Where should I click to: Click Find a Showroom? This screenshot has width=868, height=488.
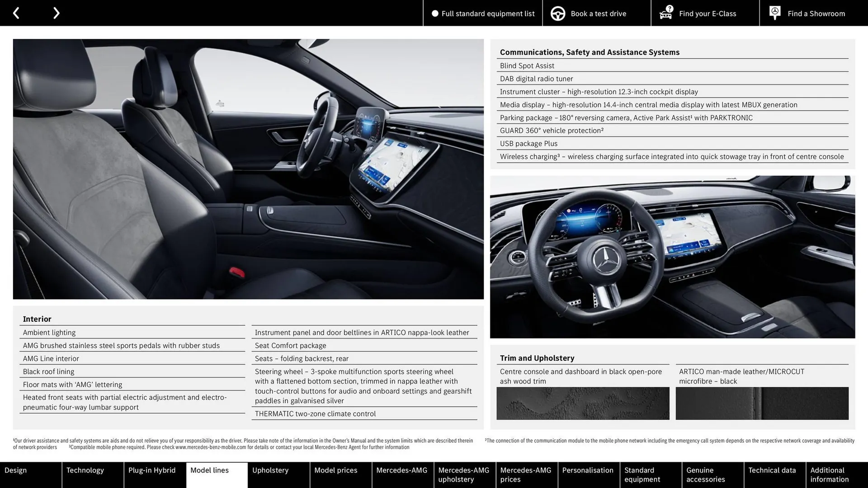pyautogui.click(x=816, y=13)
